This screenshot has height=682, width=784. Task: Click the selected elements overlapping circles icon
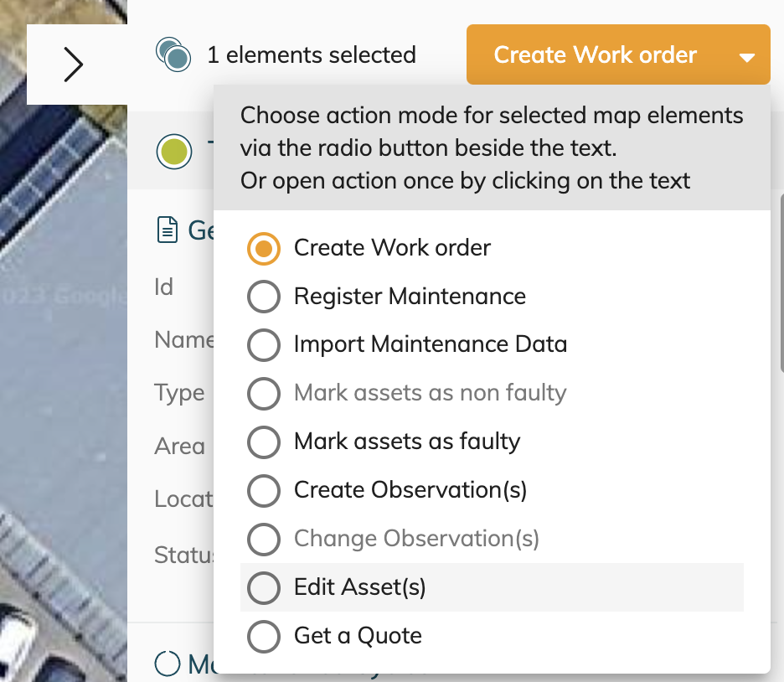coord(173,55)
